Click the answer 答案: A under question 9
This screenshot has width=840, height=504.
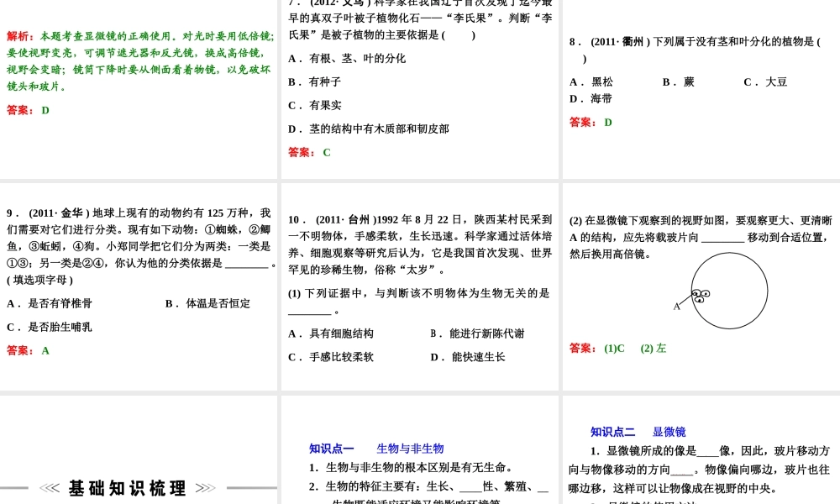28,351
